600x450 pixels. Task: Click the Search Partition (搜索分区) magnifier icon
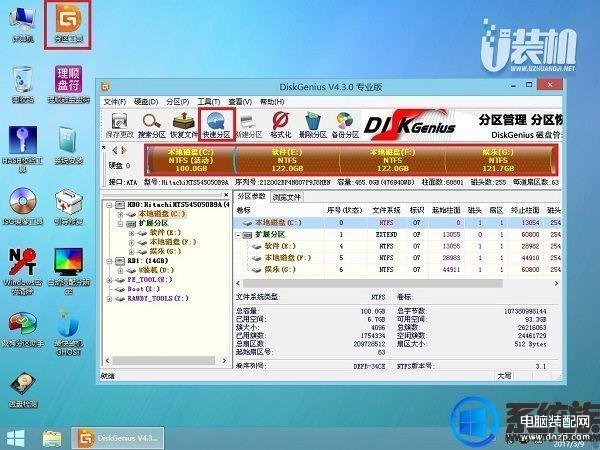click(x=152, y=126)
